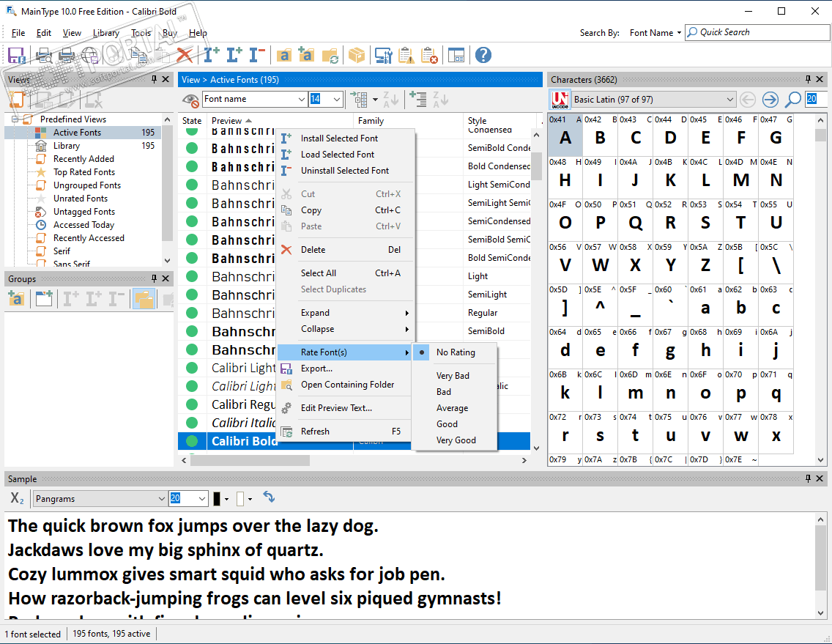Screen dimensions: 832x644
Task: Open the Search By Font Name dropdown
Action: (x=655, y=32)
